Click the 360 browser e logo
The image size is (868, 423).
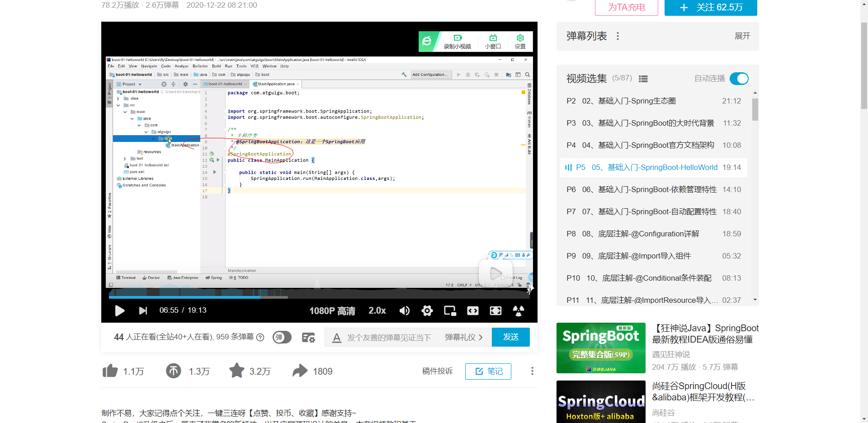coord(427,42)
